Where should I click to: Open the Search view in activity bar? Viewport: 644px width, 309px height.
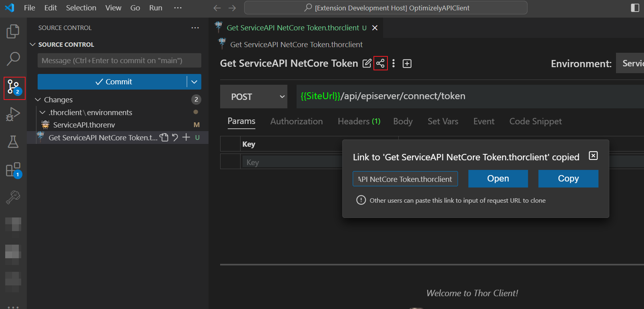(x=13, y=59)
